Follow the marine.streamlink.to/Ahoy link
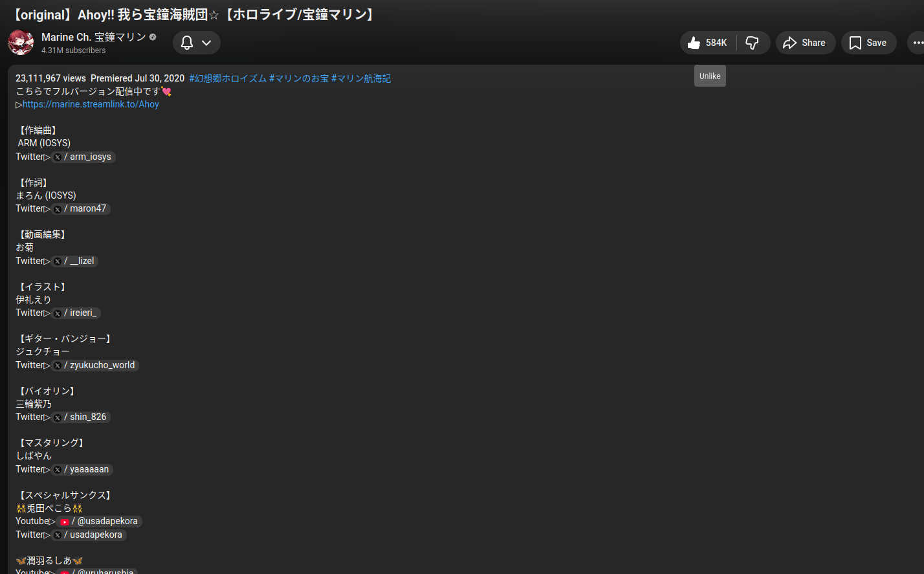The width and height of the screenshot is (924, 574). pos(91,104)
